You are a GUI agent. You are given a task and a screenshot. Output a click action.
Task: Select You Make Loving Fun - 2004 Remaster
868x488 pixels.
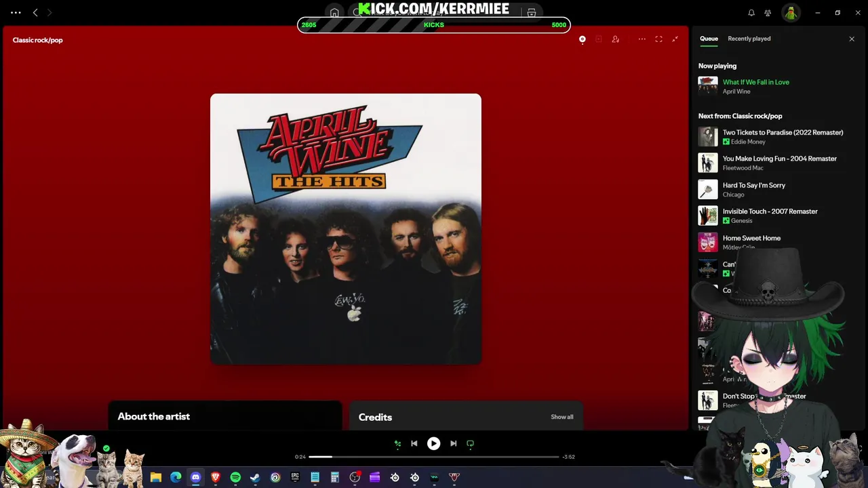(780, 159)
